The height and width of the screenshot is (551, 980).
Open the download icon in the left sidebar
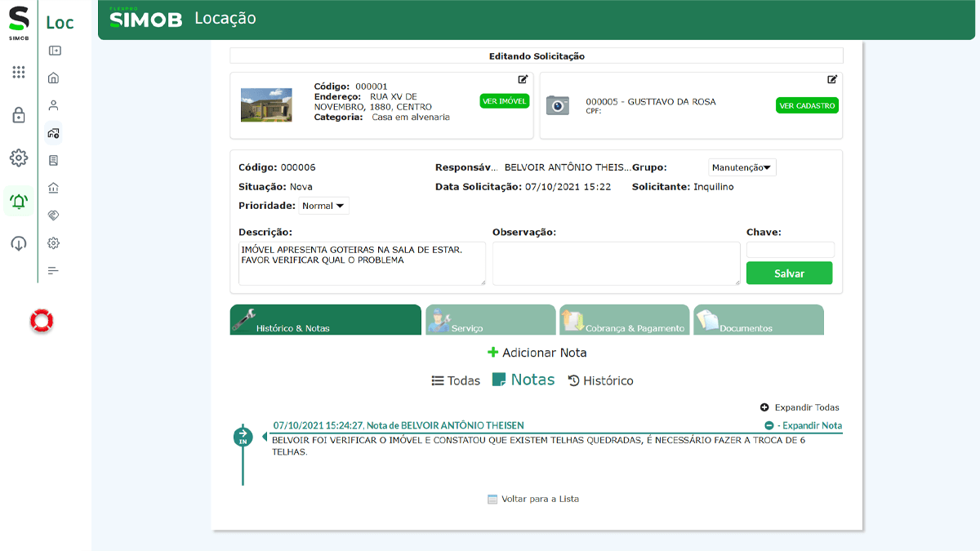(18, 242)
